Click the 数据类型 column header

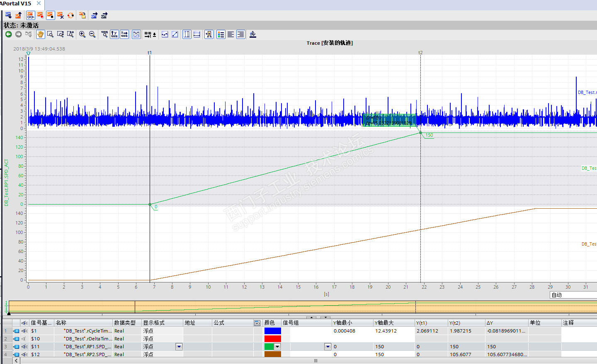click(127, 323)
